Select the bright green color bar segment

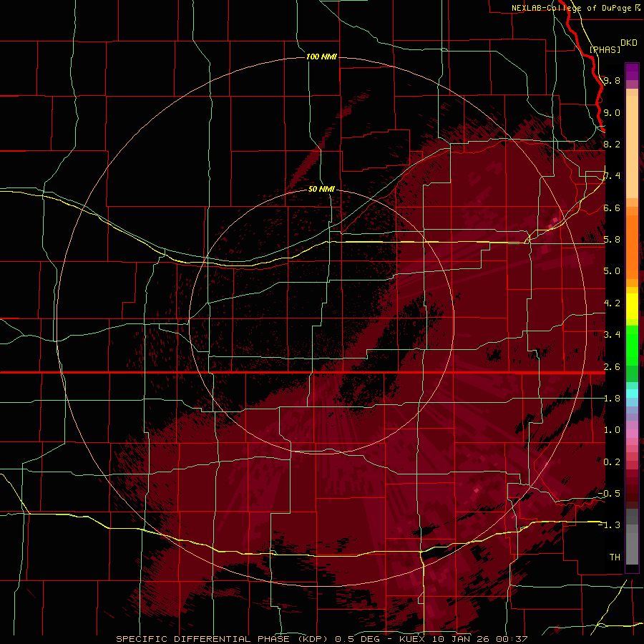[x=632, y=345]
